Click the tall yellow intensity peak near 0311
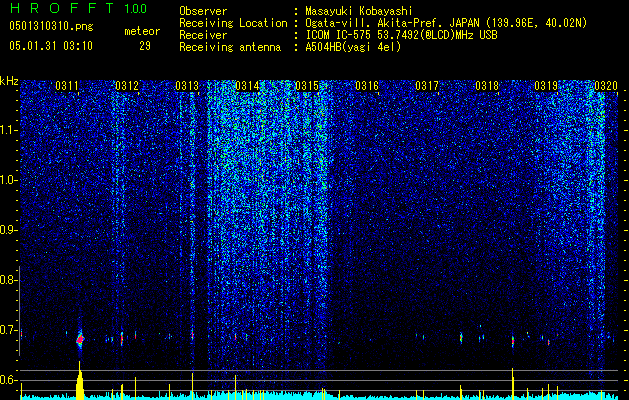This screenshot has height=400, width=629. 80,380
